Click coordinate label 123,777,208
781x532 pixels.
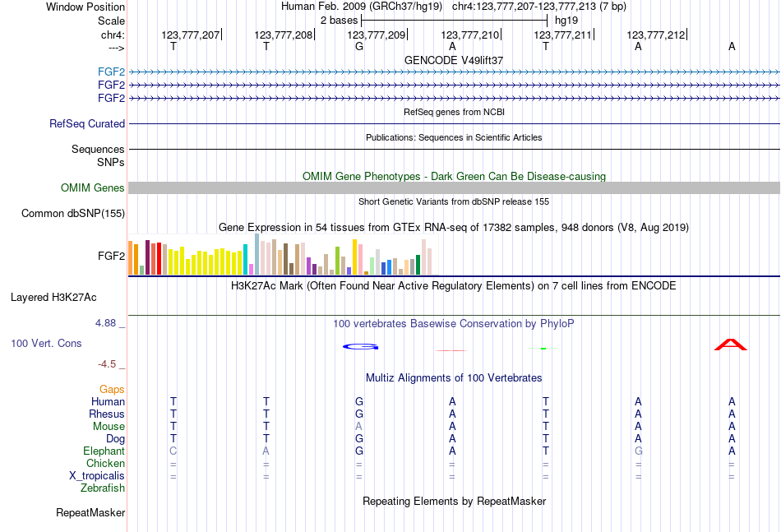point(284,35)
